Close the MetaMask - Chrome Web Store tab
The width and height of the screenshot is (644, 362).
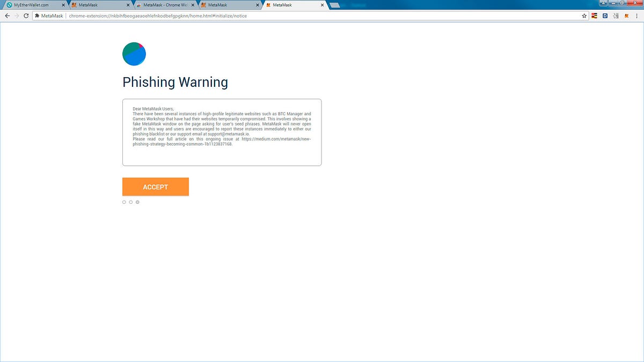coord(192,5)
